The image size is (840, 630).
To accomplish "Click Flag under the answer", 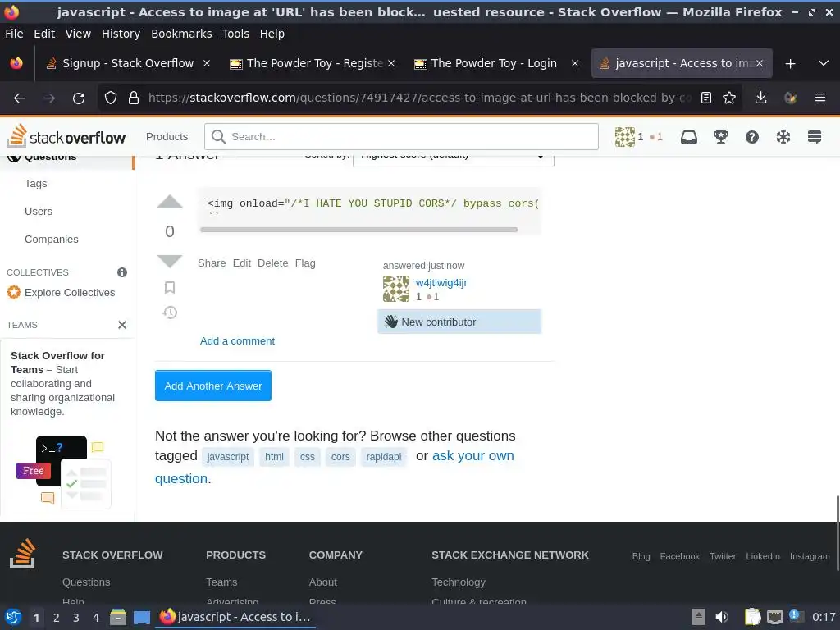I will (305, 263).
